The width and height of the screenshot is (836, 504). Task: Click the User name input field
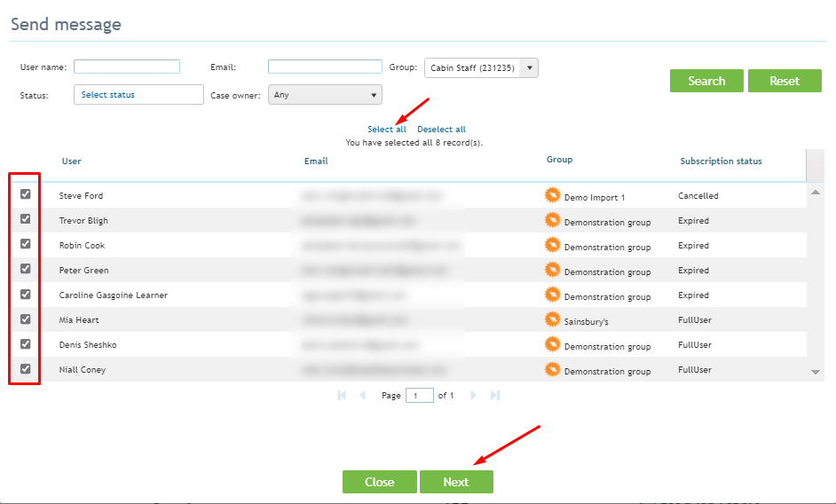(127, 67)
